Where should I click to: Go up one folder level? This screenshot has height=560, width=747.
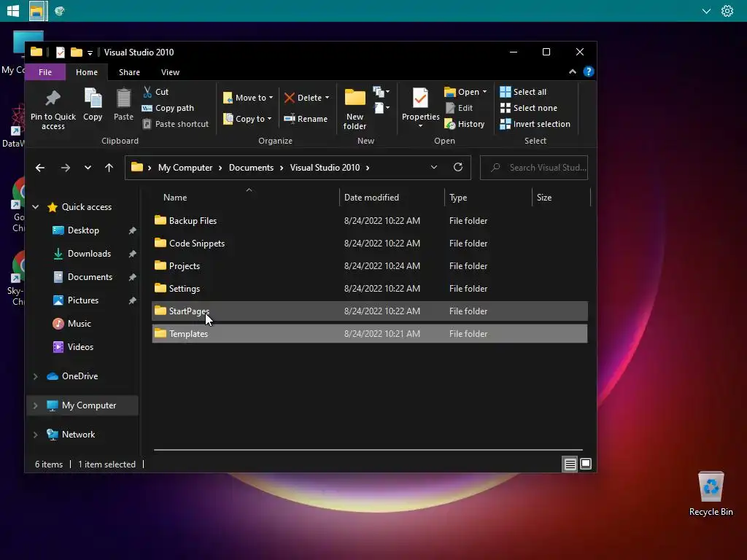(109, 168)
